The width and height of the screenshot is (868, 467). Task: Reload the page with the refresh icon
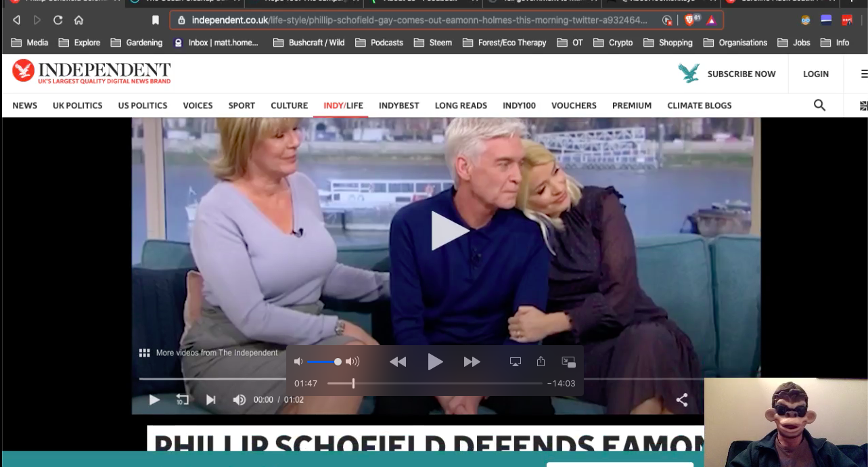click(58, 20)
